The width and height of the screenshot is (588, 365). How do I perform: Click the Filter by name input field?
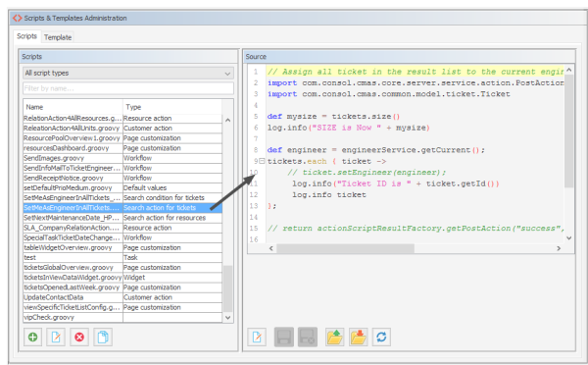click(x=127, y=88)
